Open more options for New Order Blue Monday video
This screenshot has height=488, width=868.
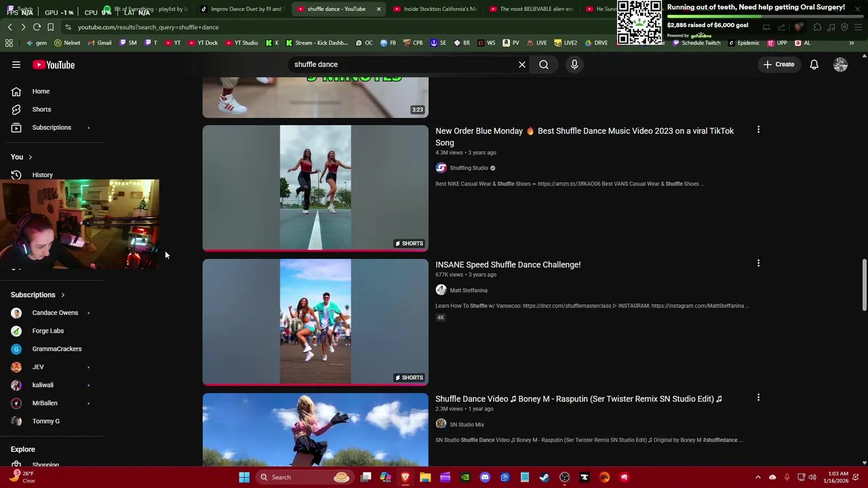(758, 129)
